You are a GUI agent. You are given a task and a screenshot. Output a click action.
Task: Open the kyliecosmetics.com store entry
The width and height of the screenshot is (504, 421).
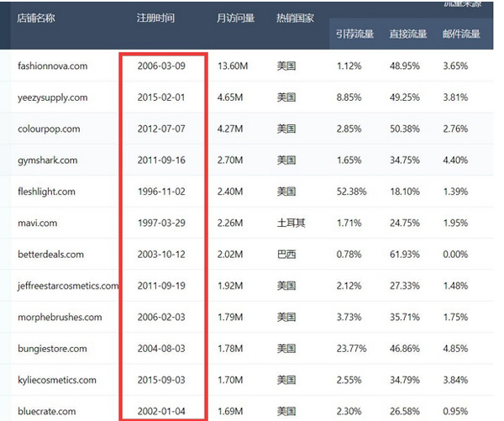(x=57, y=380)
